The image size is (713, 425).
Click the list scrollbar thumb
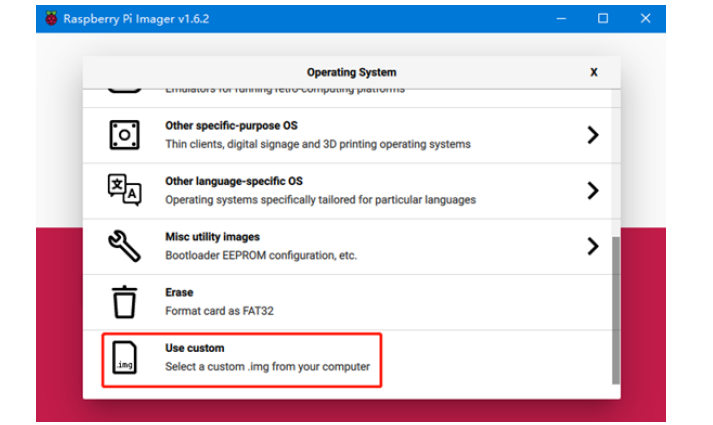point(616,310)
